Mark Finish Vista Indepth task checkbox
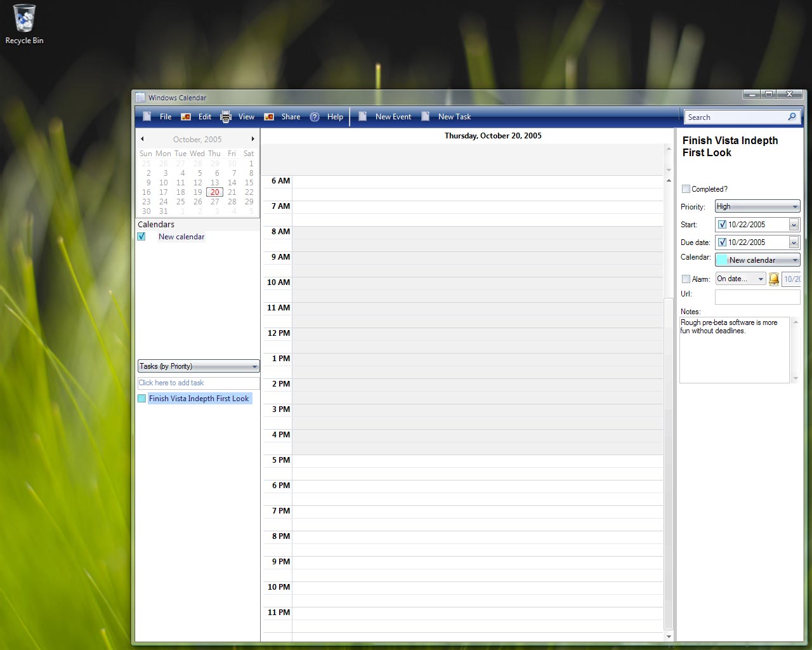This screenshot has width=812, height=650. click(x=142, y=399)
